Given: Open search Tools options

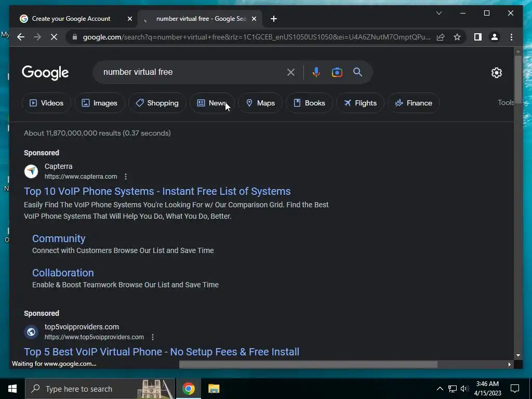Looking at the screenshot, I should pos(506,102).
